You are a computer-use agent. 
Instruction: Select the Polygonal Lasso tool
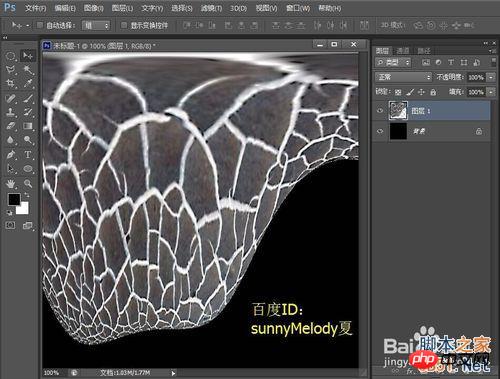[11, 70]
